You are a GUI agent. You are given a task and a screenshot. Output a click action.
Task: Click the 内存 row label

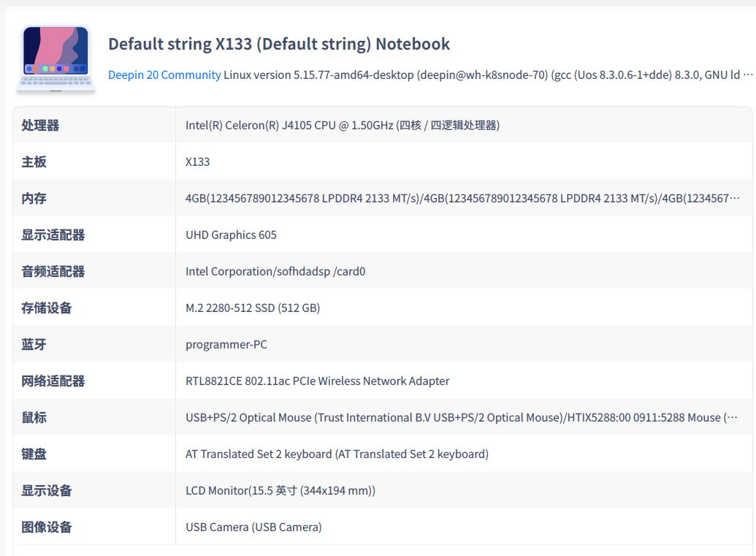coord(34,199)
